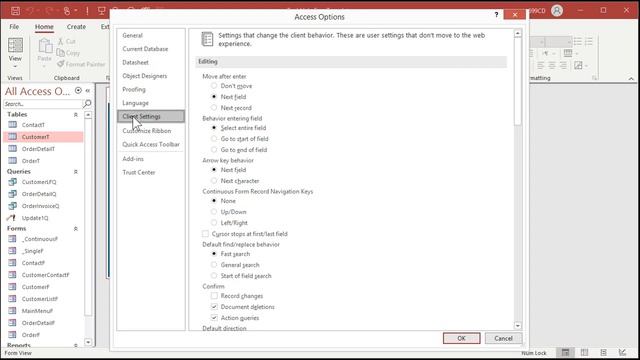Viewport: 640px width, 360px height.
Task: Open the File tab
Action: 14,27
